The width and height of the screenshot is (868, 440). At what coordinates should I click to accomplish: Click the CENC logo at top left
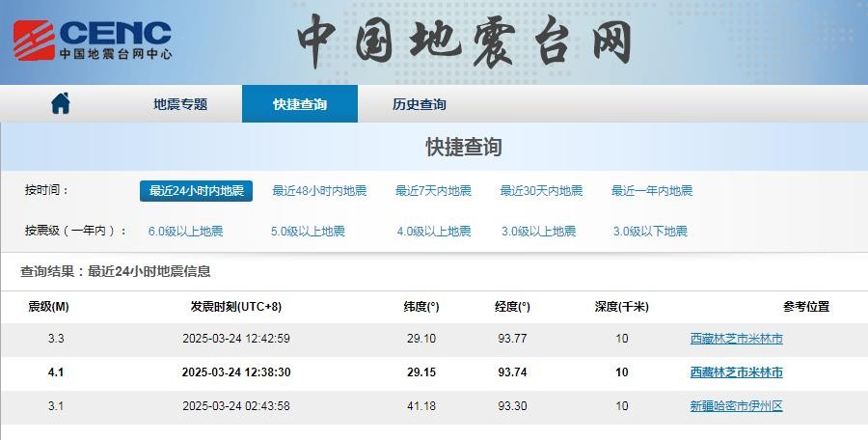(93, 41)
